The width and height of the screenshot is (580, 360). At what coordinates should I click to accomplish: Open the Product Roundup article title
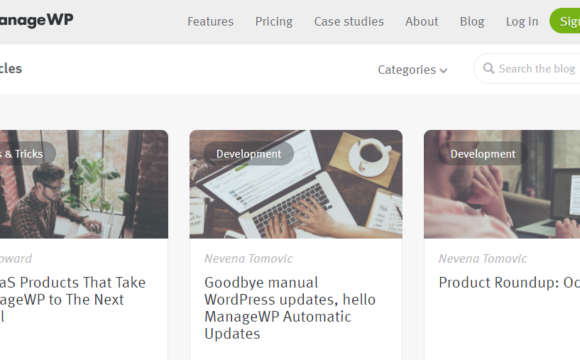pyautogui.click(x=509, y=283)
